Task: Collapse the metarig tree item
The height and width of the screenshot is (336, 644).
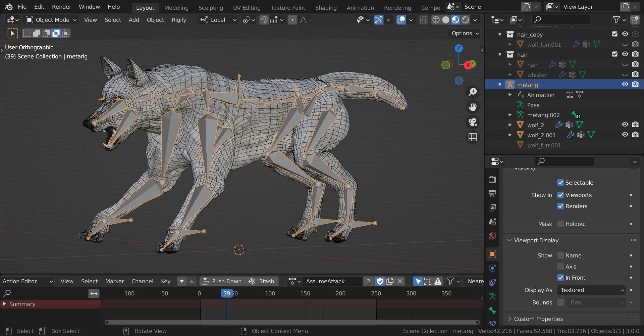Action: 500,85
